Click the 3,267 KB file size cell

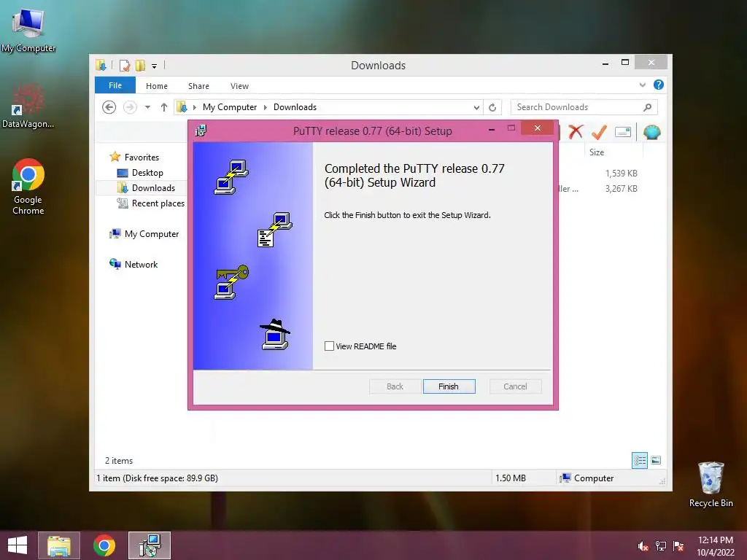622,189
